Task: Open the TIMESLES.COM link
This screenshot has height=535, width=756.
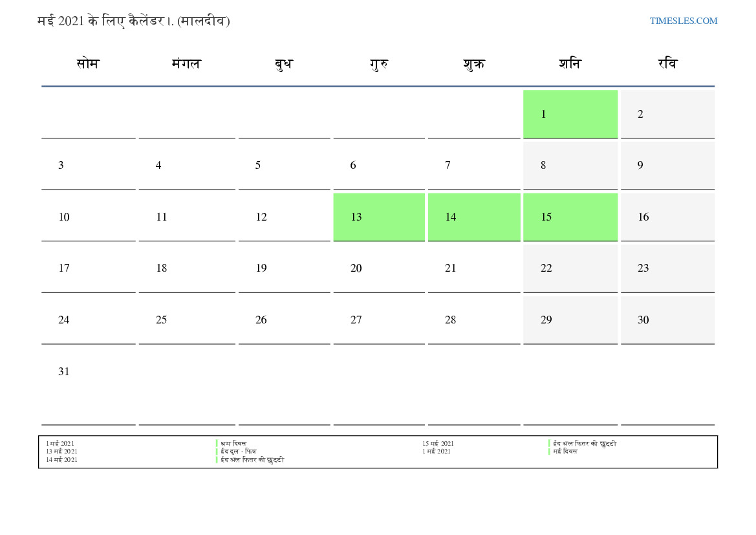Action: click(x=683, y=21)
